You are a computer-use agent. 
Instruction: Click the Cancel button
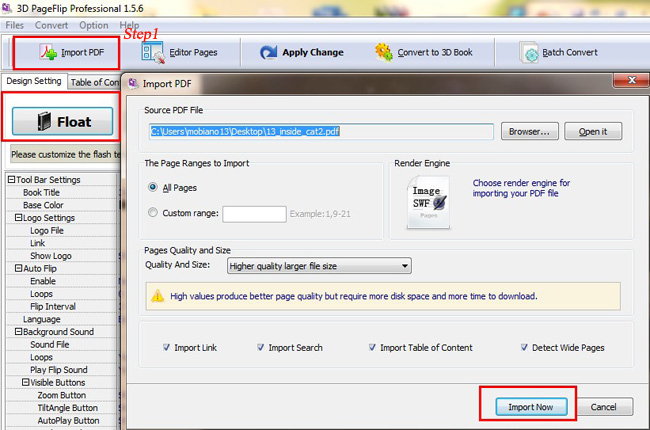604,407
